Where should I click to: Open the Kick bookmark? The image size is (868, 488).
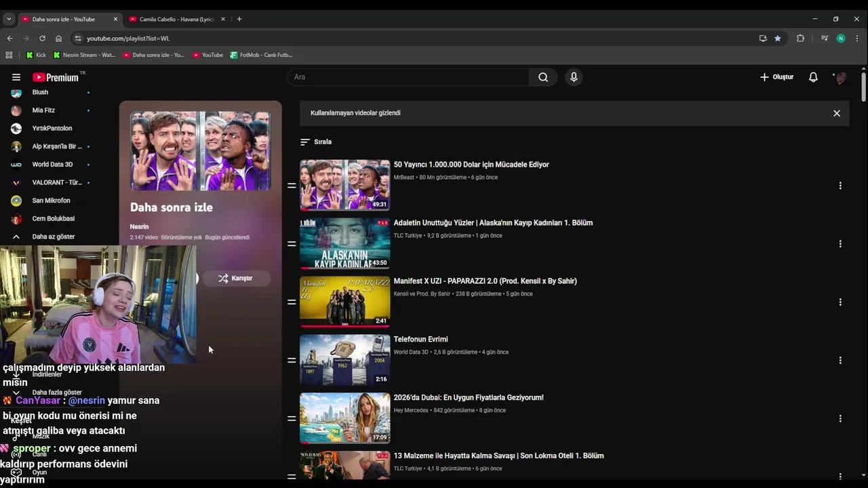coord(36,55)
